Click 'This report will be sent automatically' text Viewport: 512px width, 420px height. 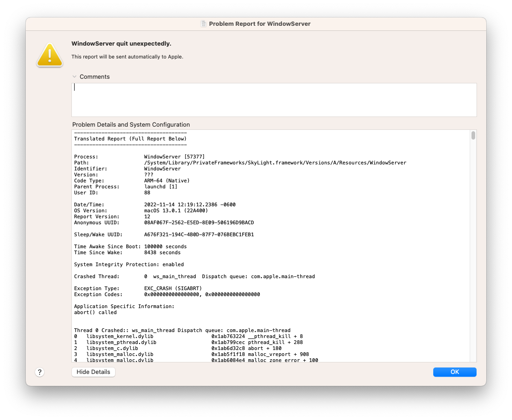[128, 57]
